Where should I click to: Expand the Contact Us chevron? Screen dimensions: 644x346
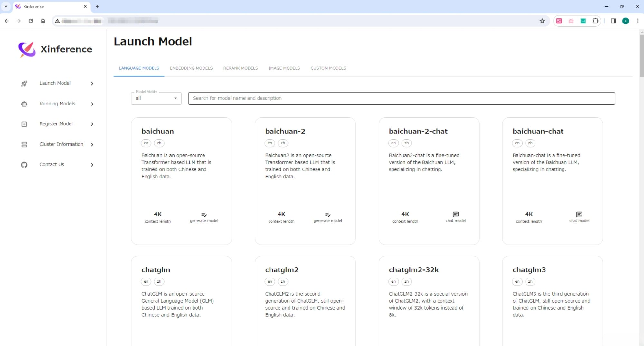pos(92,165)
